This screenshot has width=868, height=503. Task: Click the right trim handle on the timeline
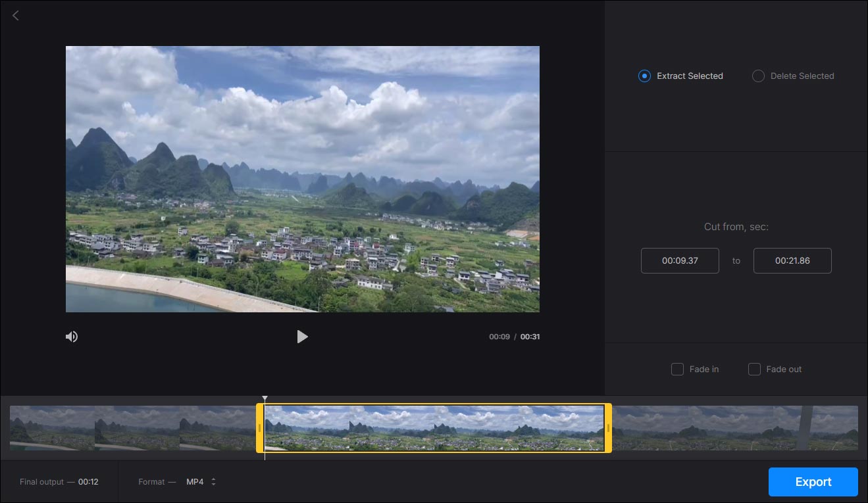click(x=608, y=427)
